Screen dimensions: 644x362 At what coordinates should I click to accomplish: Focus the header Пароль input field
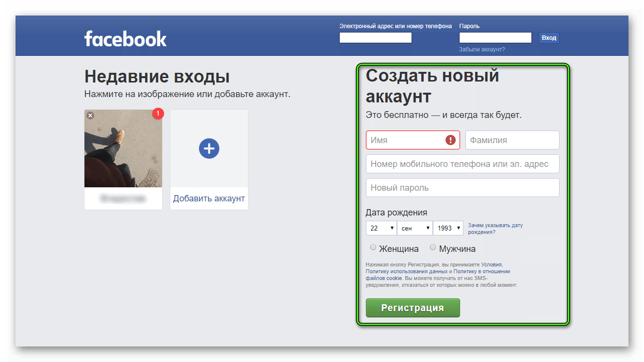point(495,38)
